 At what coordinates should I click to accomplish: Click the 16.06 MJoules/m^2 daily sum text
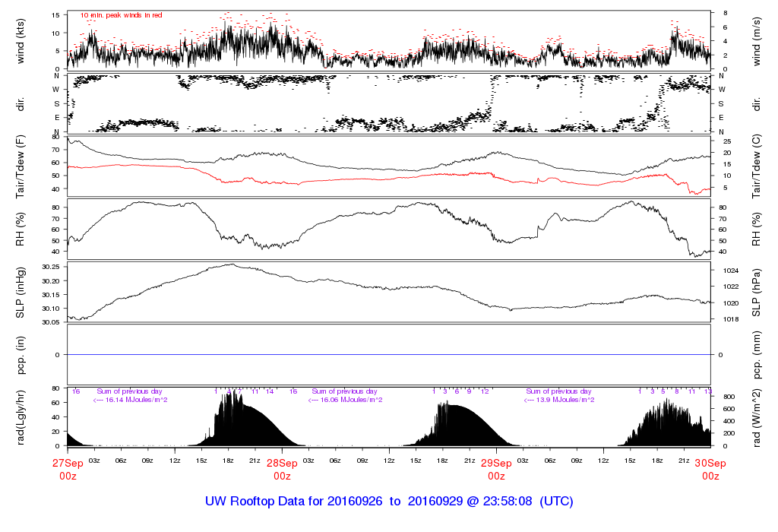coord(345,400)
